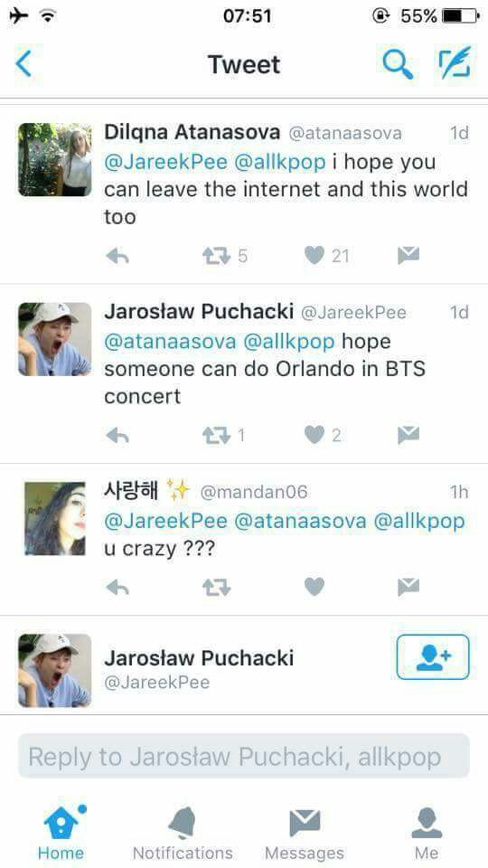
Task: Follow Jarosław Puchacki with the add-user button
Action: tap(433, 657)
